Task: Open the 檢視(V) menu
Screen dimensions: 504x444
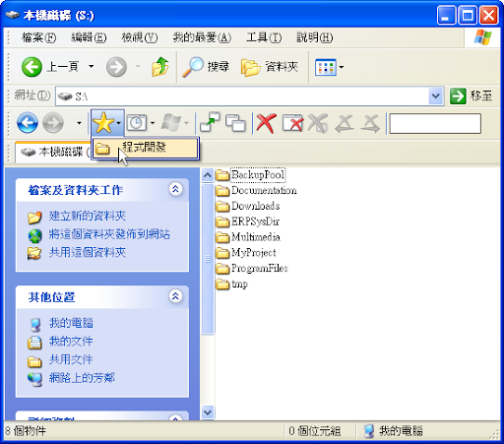Action: (140, 37)
